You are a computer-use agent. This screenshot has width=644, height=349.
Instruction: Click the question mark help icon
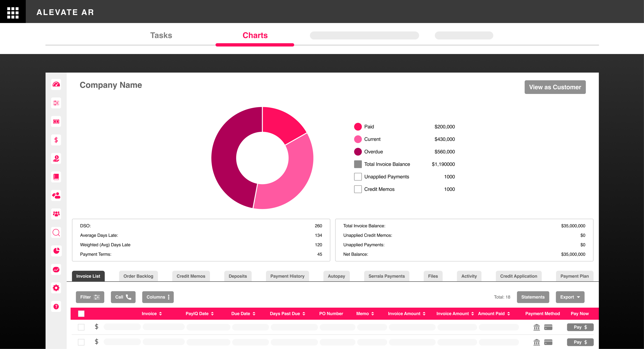point(56,306)
